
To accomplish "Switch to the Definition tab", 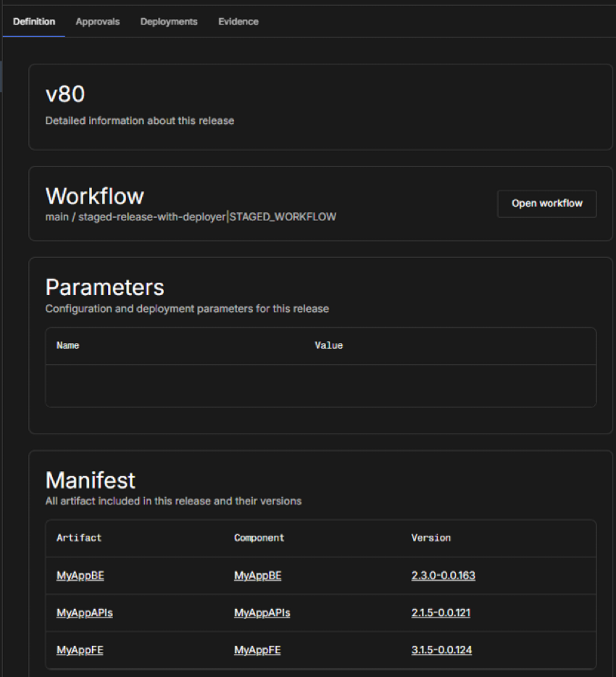I will click(34, 22).
